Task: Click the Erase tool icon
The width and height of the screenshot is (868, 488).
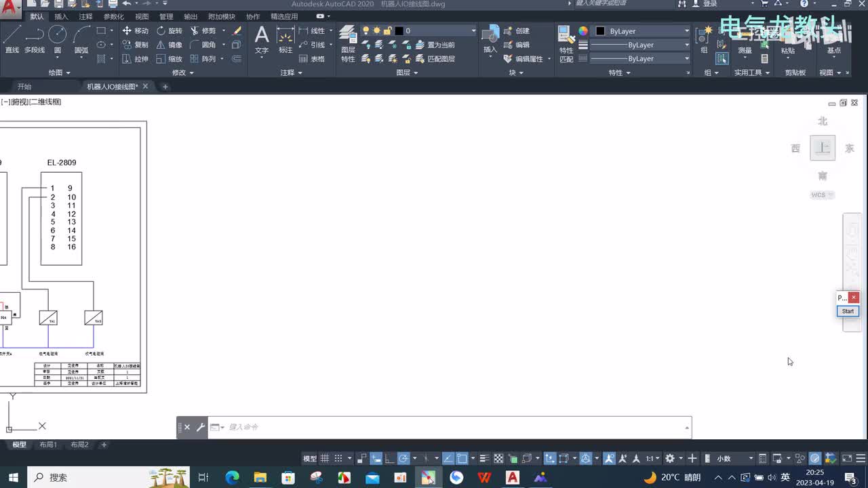Action: pos(237,30)
